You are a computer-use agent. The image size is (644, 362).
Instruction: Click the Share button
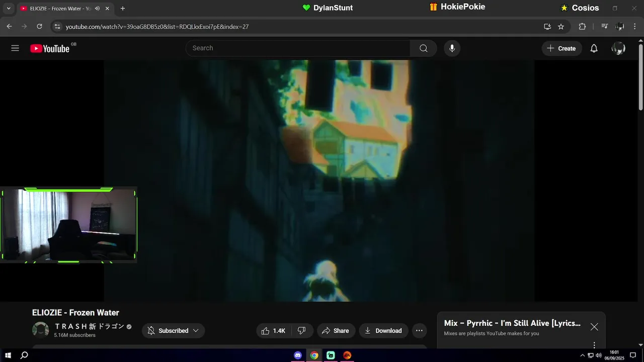336,331
